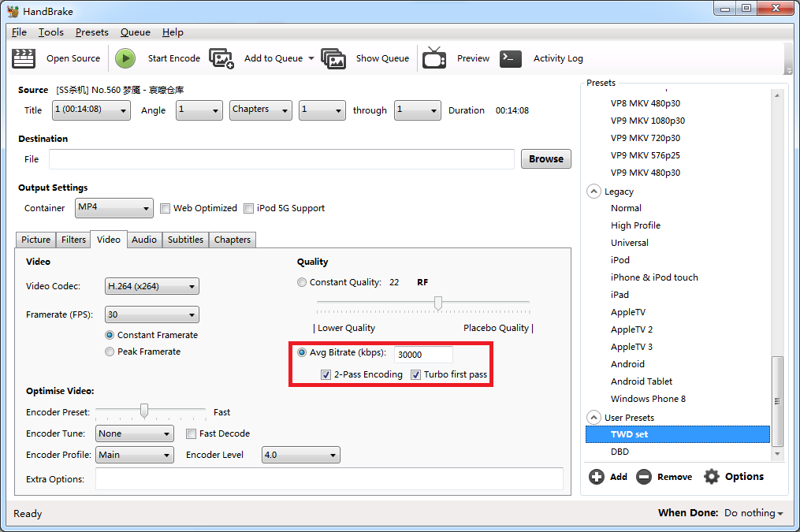Open the Encoder Level dropdown
The width and height of the screenshot is (800, 532).
tap(300, 455)
